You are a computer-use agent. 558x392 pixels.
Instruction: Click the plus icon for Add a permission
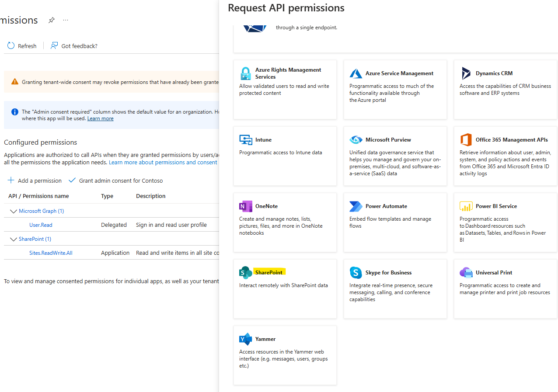point(11,180)
